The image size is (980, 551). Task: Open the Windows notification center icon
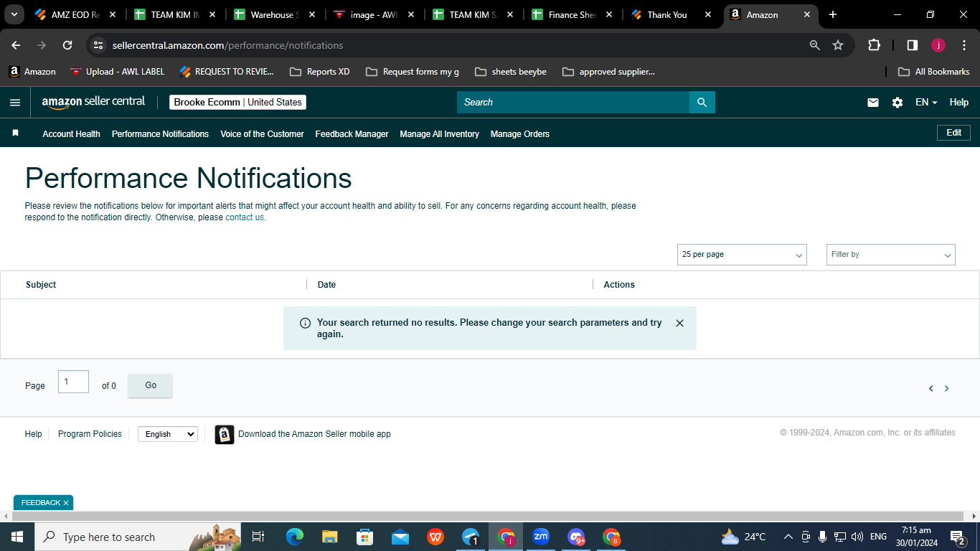[x=957, y=537]
